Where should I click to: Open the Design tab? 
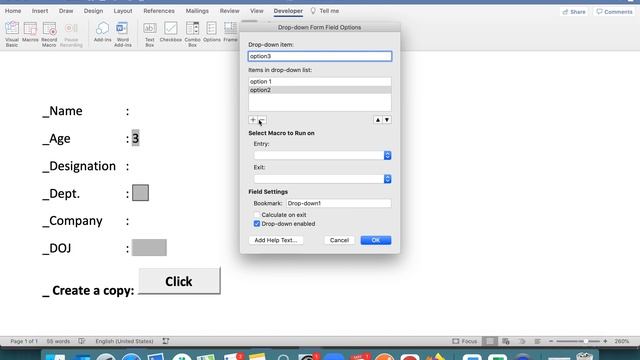(93, 11)
